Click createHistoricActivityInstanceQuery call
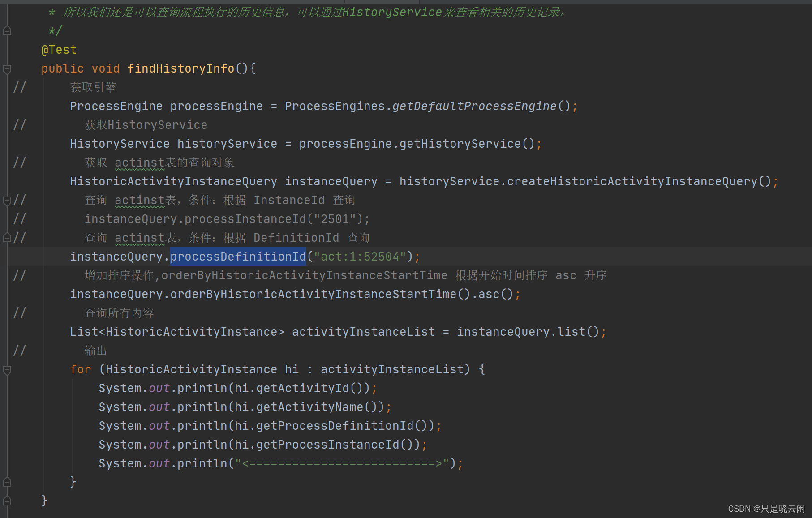 click(x=632, y=181)
